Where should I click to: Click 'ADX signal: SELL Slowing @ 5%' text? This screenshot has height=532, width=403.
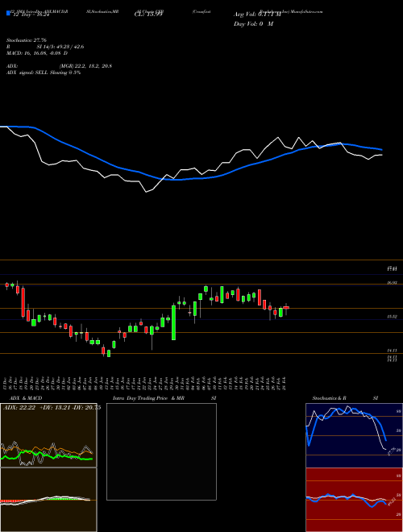tap(44, 73)
